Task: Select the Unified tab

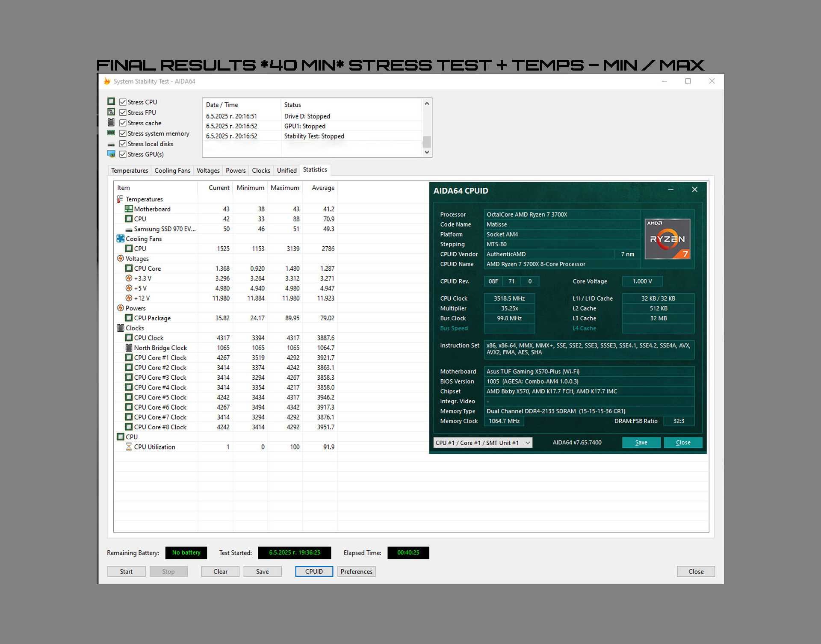Action: (x=286, y=171)
